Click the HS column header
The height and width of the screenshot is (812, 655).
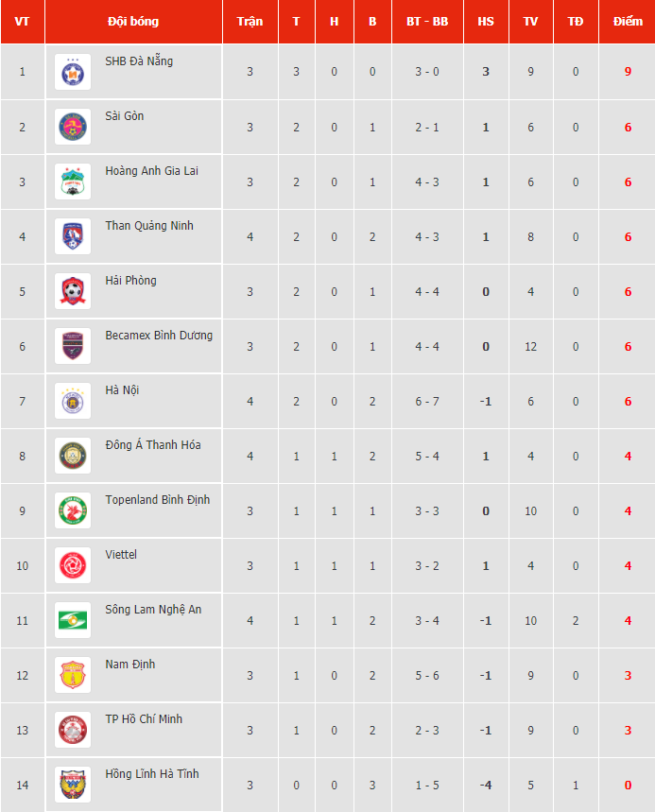tap(486, 22)
